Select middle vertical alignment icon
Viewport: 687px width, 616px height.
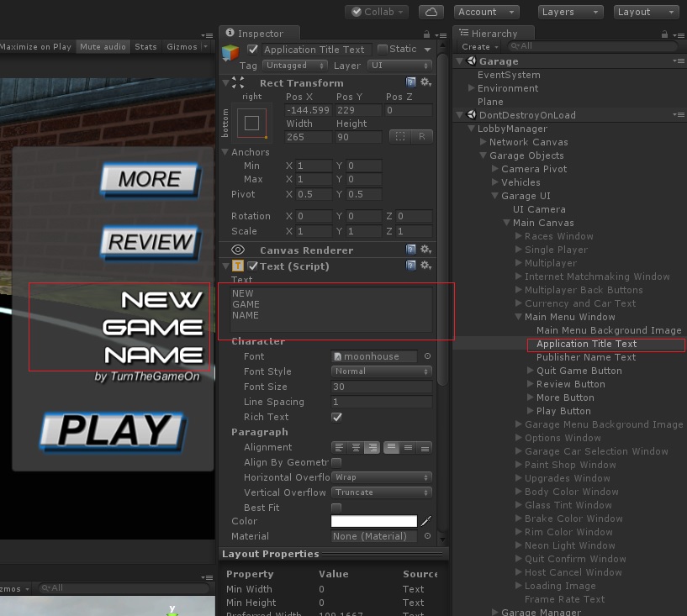point(409,447)
